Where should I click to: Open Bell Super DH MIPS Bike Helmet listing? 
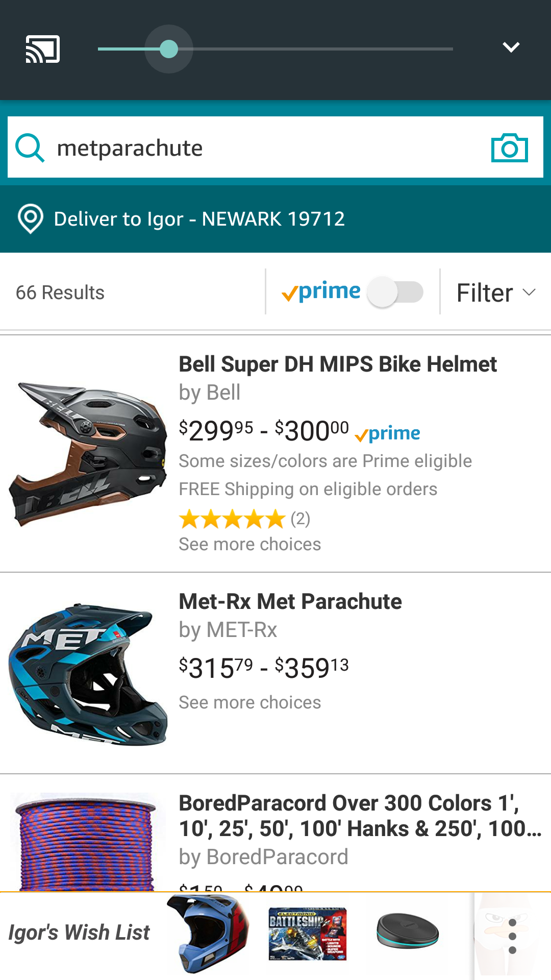point(337,364)
